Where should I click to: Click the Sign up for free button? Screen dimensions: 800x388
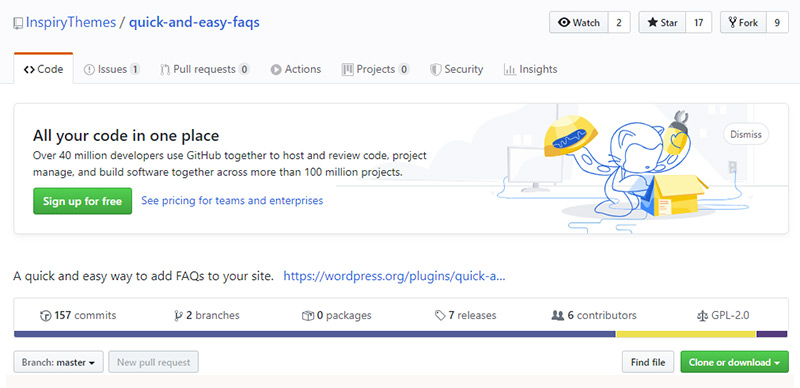(83, 201)
